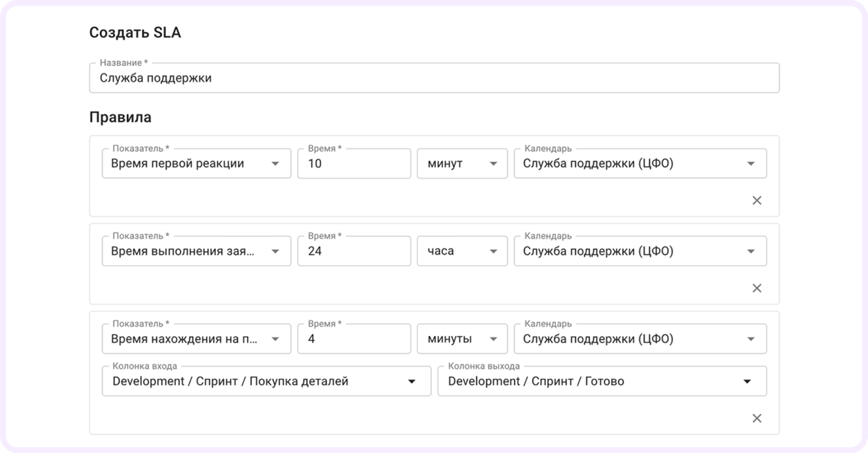868x453 pixels.
Task: Remove the third rule with column settings
Action: tap(756, 418)
